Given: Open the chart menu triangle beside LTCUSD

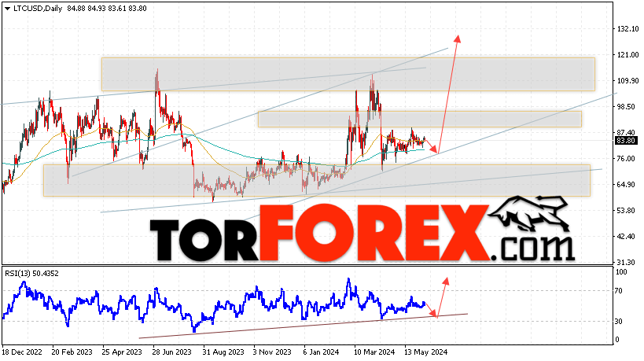Looking at the screenshot, I should [7, 9].
